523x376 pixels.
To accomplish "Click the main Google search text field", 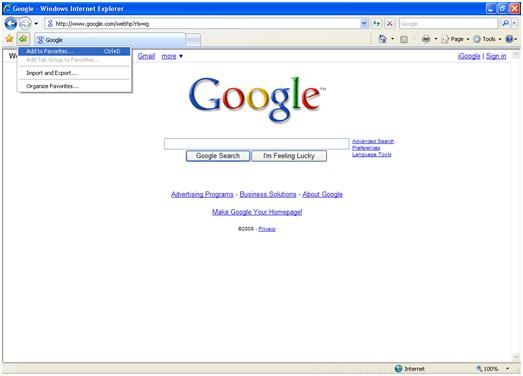I will [256, 144].
